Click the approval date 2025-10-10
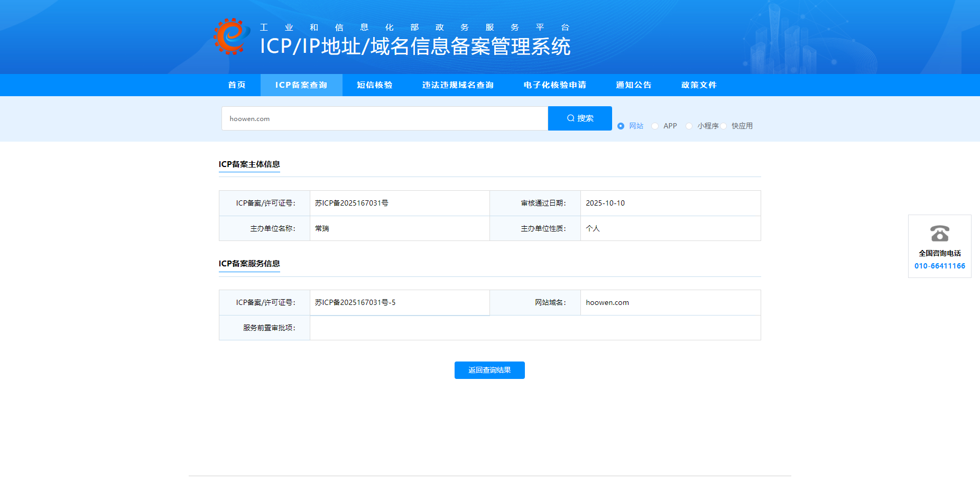Image resolution: width=980 pixels, height=482 pixels. coord(605,203)
